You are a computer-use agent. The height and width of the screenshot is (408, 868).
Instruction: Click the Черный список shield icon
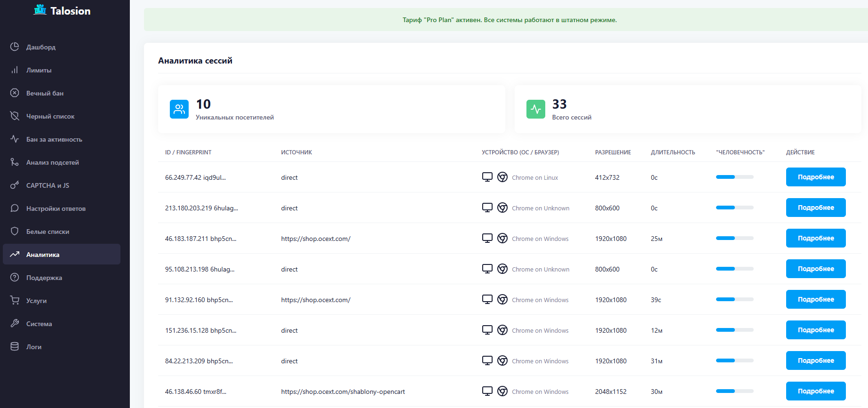coord(15,116)
